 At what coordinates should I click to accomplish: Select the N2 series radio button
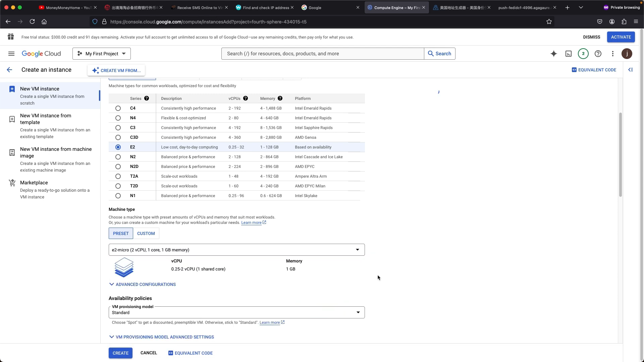(118, 157)
